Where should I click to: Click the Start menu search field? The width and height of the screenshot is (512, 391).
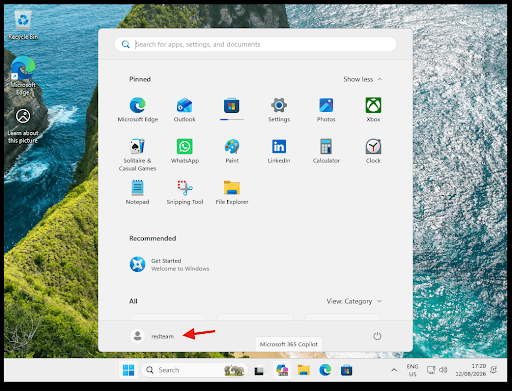(255, 44)
